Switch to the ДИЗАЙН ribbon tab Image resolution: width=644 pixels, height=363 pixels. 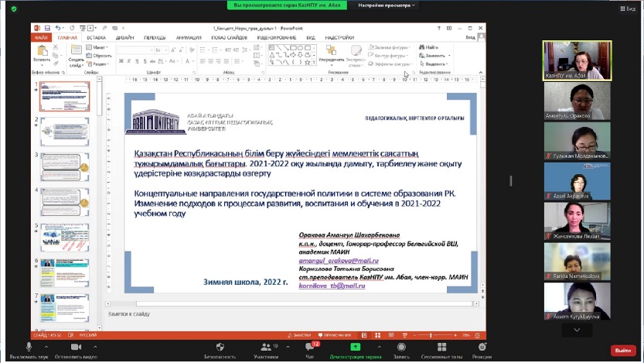124,37
